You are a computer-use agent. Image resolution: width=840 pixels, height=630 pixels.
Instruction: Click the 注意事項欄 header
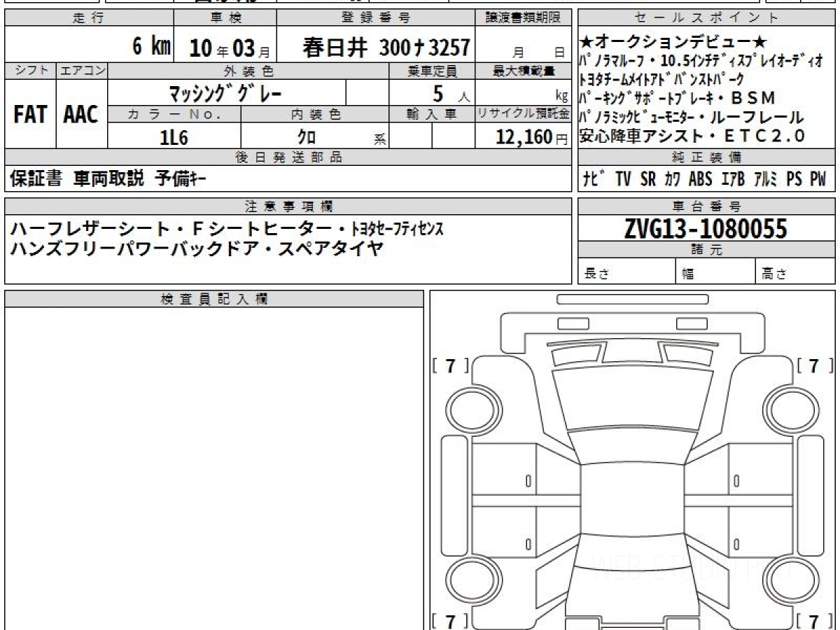point(288,206)
